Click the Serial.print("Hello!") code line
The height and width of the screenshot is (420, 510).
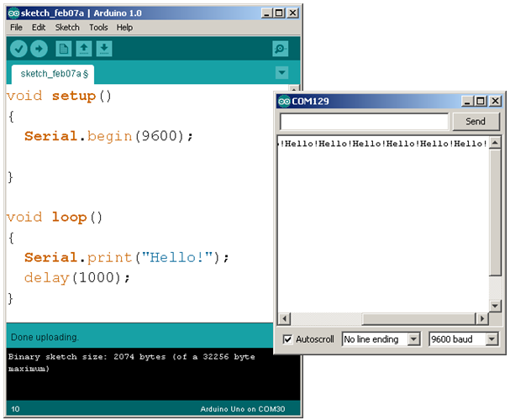[127, 258]
